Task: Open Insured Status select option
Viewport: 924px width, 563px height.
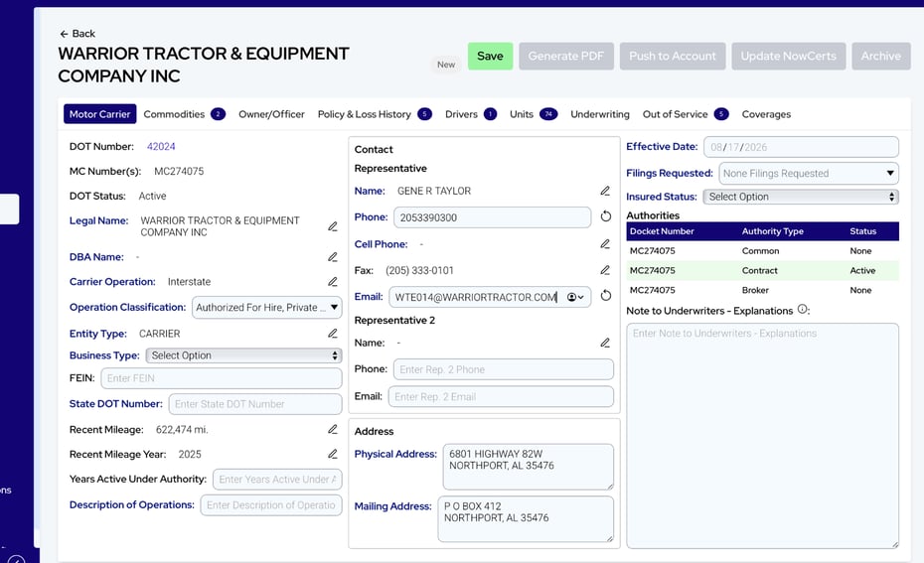Action: pos(801,198)
